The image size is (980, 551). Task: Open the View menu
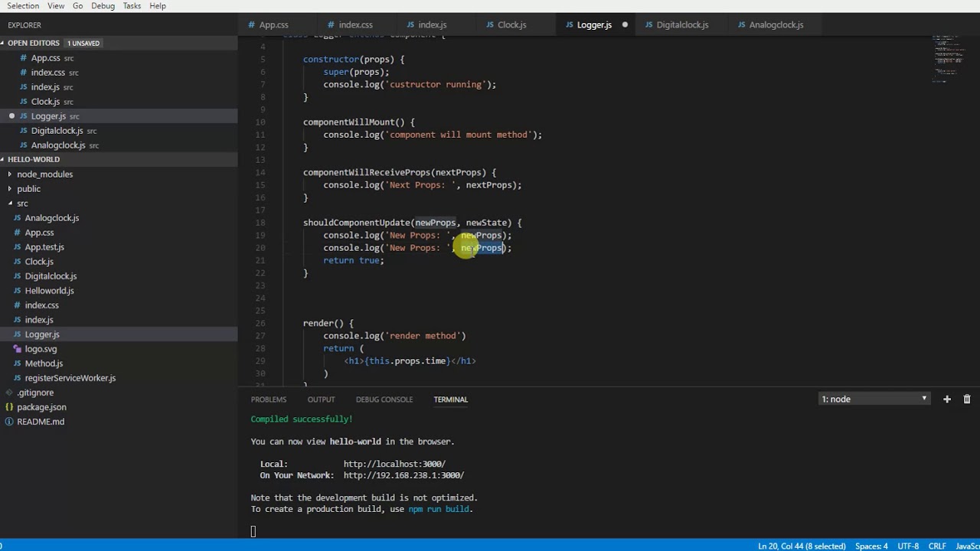pyautogui.click(x=56, y=5)
